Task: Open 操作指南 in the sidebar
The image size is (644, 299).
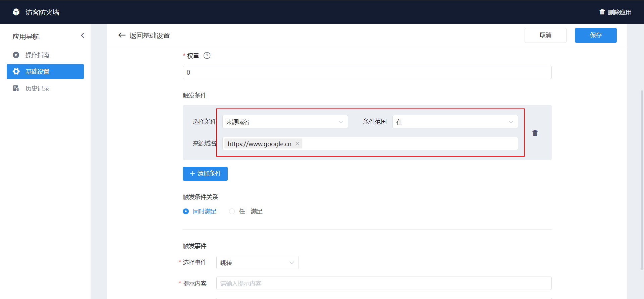Action: click(x=45, y=55)
